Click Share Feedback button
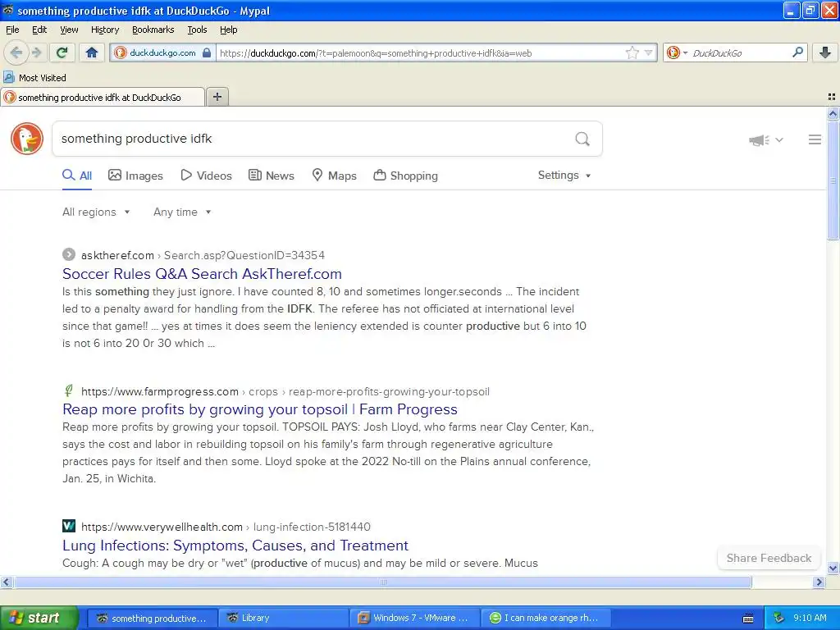Image resolution: width=840 pixels, height=630 pixels. [x=769, y=558]
